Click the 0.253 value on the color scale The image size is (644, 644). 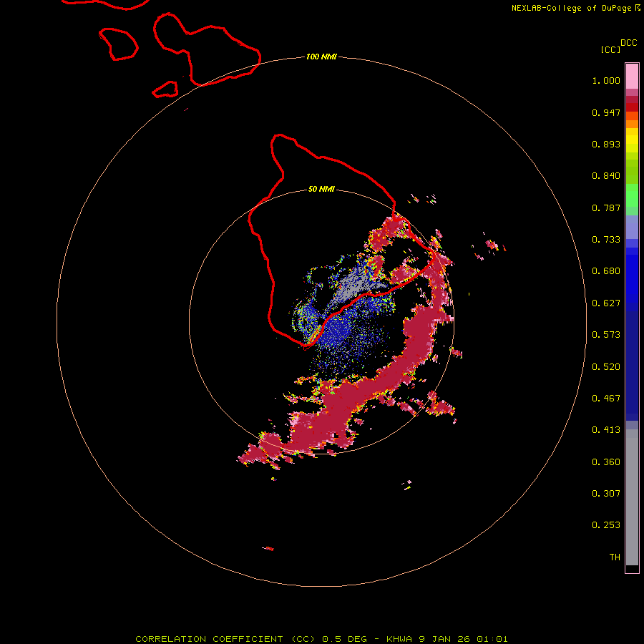click(606, 525)
